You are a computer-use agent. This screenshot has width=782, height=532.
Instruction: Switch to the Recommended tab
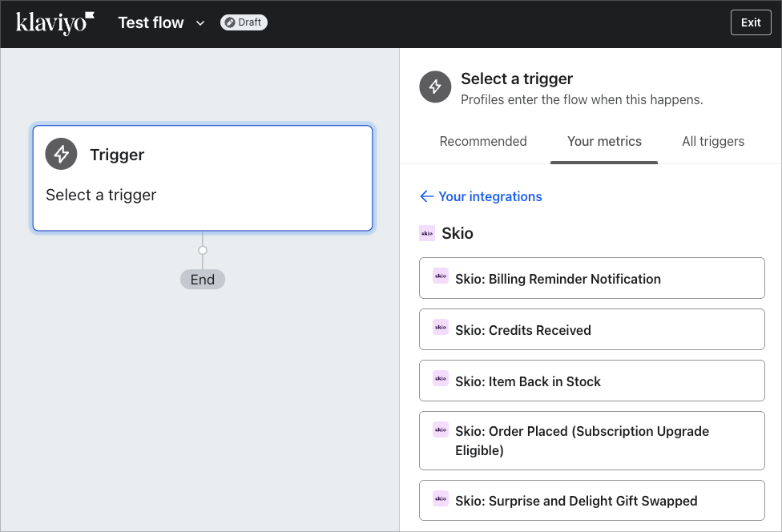tap(483, 142)
